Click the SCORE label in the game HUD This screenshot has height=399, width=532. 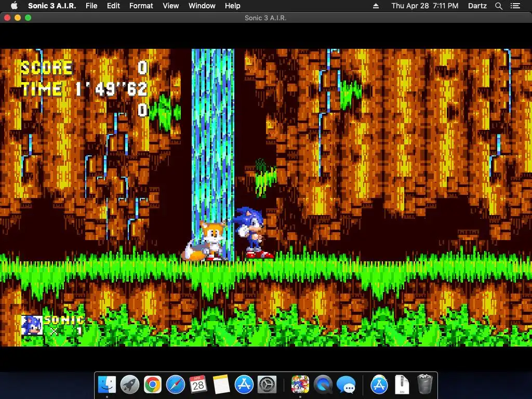click(x=47, y=68)
